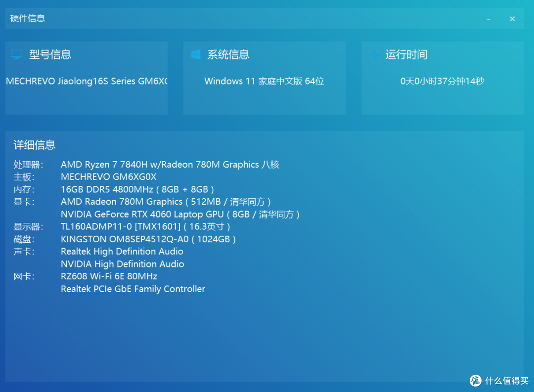Select AMD Radeon 780M Graphics 512MB line
This screenshot has height=392, width=534.
(x=166, y=202)
